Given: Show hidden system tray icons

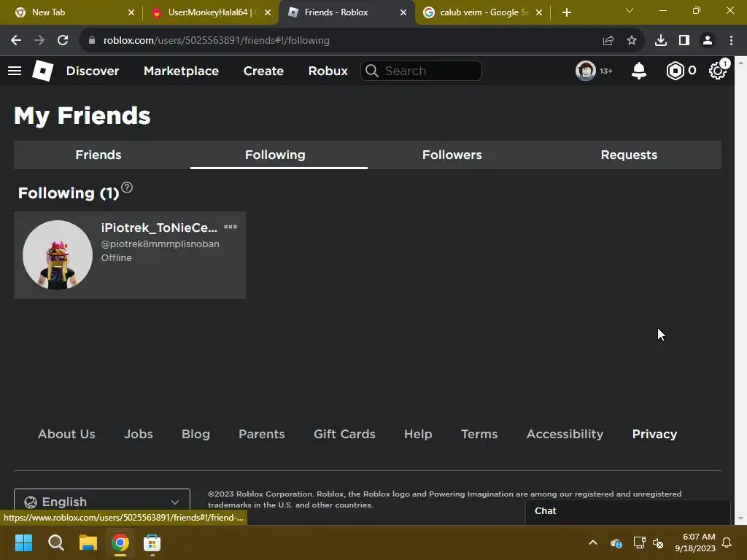Looking at the screenshot, I should tap(593, 542).
